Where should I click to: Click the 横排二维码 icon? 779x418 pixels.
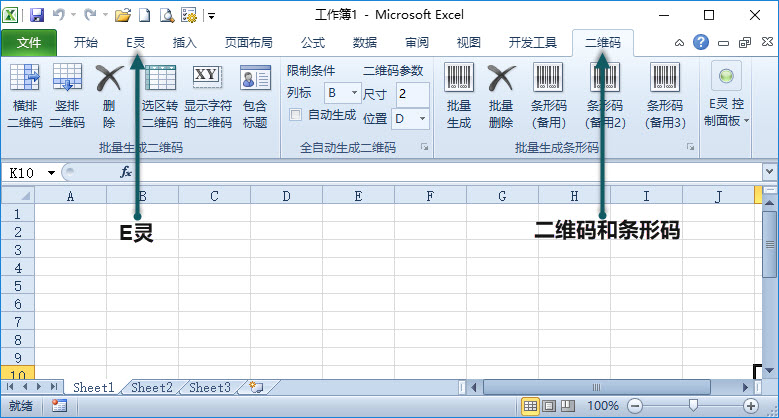[25, 78]
